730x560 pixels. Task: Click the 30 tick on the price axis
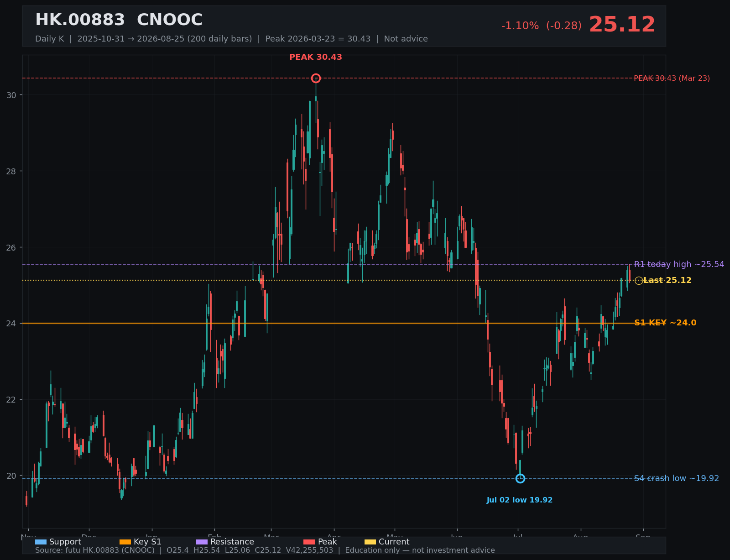[x=11, y=95]
